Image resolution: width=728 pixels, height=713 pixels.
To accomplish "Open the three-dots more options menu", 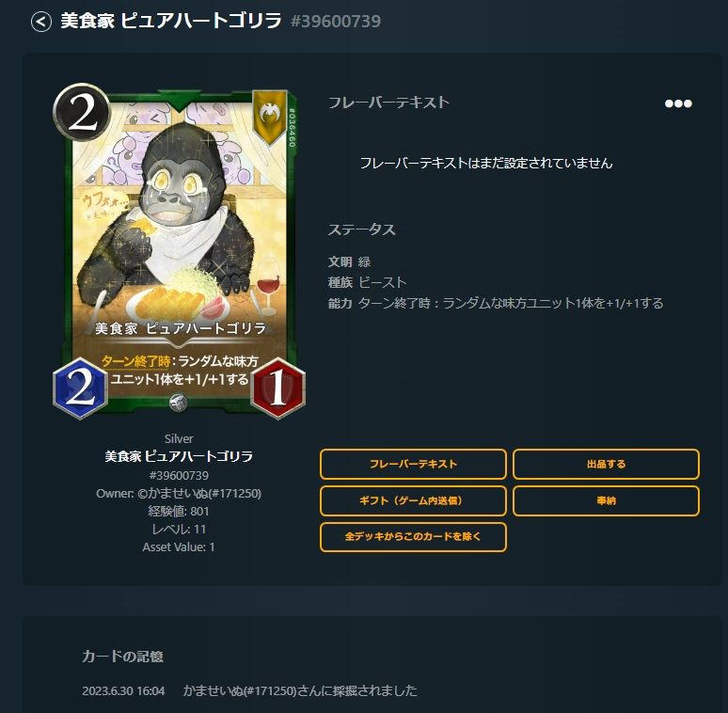I will 678,103.
